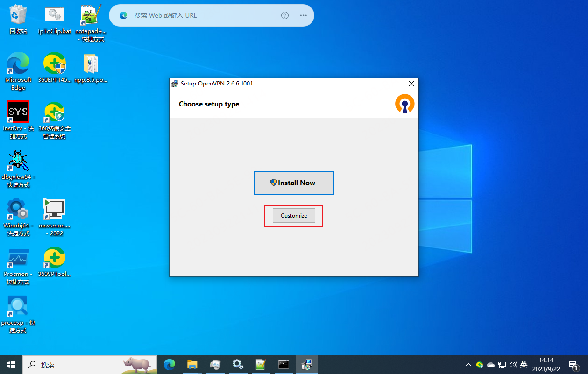
Task: Open the monitor app taskbar icon
Action: [x=215, y=365]
